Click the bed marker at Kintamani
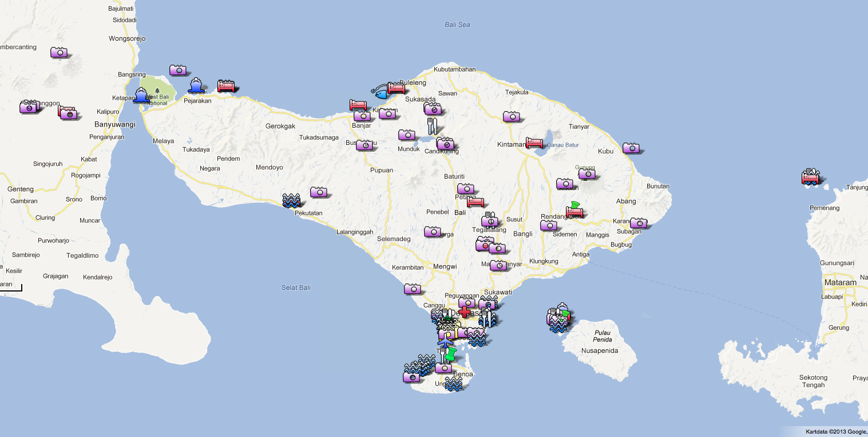Screen dimensions: 868x437 pyautogui.click(x=534, y=143)
